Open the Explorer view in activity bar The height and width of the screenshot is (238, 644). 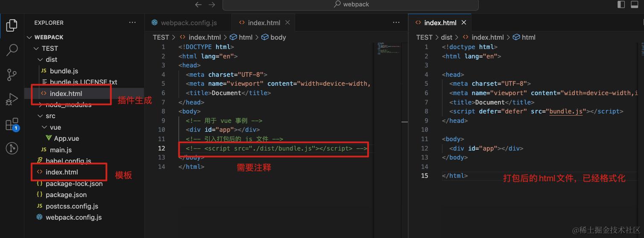tap(12, 25)
